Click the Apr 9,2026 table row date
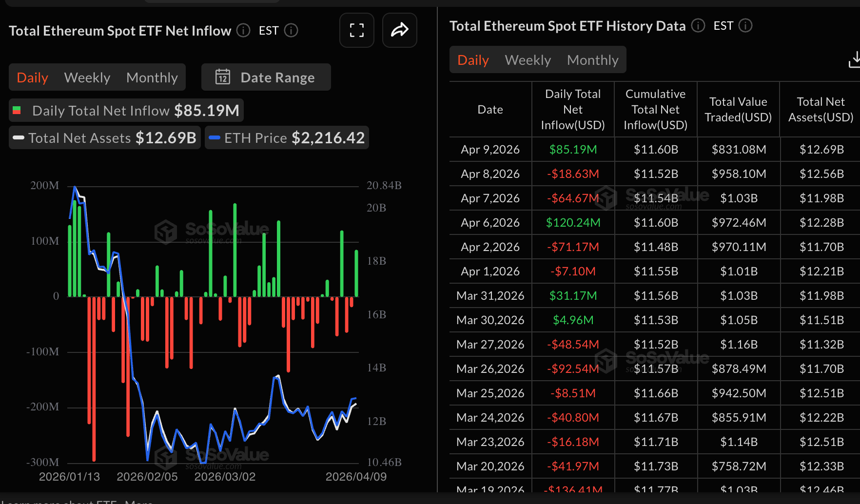 (x=490, y=150)
